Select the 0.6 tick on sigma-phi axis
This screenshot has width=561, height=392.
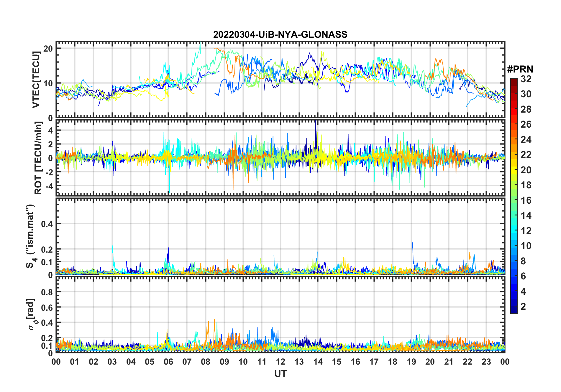[47, 307]
